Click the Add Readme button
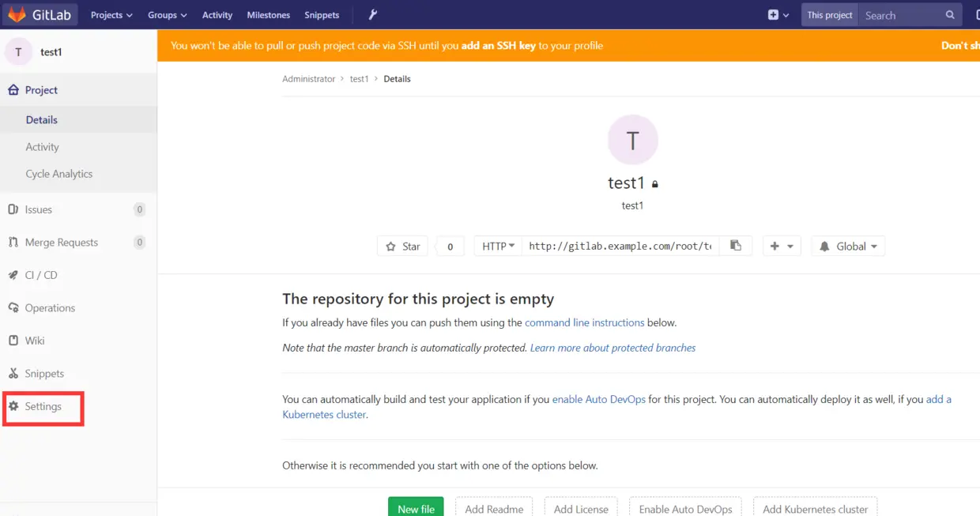This screenshot has height=516, width=980. click(x=494, y=507)
